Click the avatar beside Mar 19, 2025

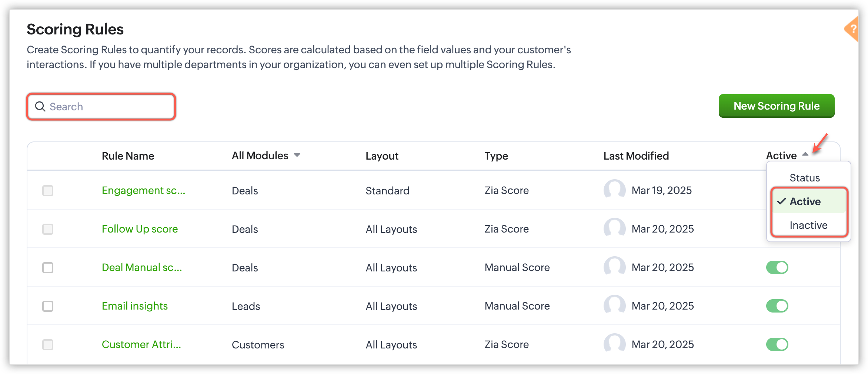614,190
